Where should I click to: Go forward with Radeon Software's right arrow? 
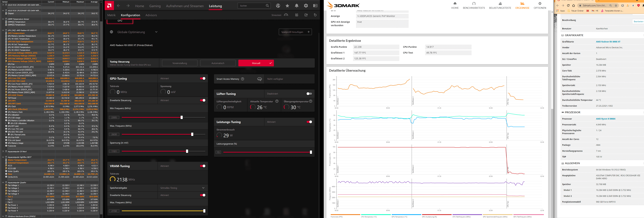[128, 6]
